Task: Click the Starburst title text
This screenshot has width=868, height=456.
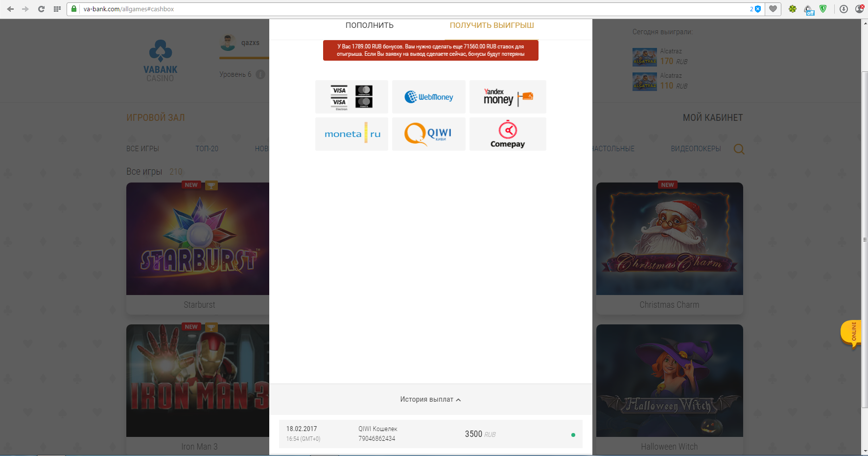Action: pos(199,305)
